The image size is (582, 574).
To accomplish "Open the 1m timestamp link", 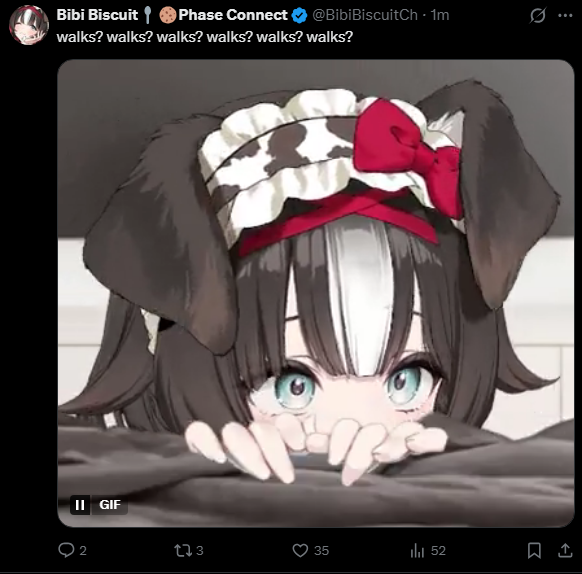I will 440,15.
